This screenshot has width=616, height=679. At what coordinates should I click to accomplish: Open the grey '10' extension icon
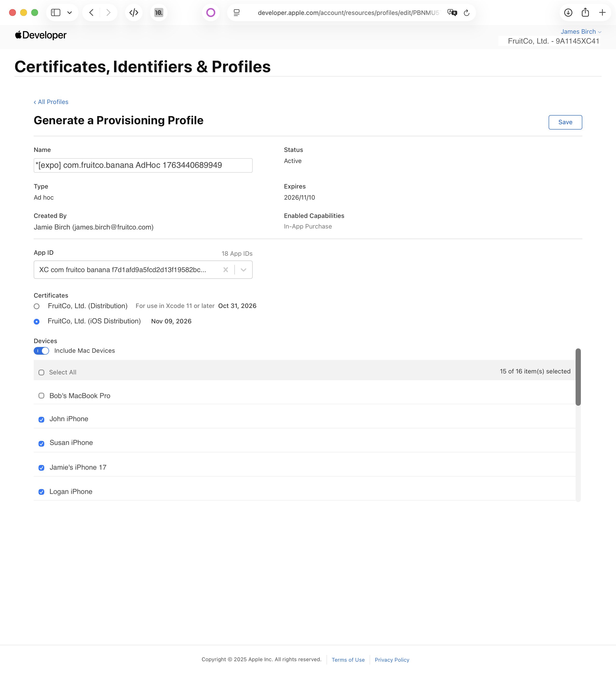click(159, 13)
